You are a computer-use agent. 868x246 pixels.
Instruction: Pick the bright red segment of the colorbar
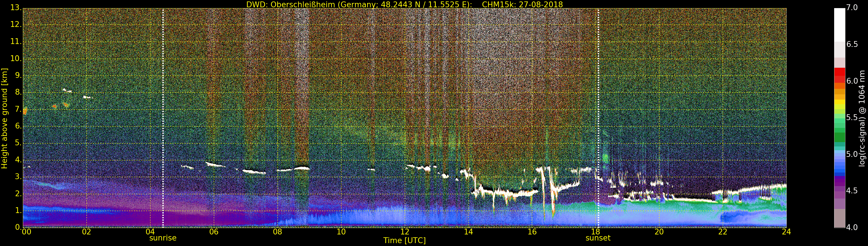coord(839,72)
